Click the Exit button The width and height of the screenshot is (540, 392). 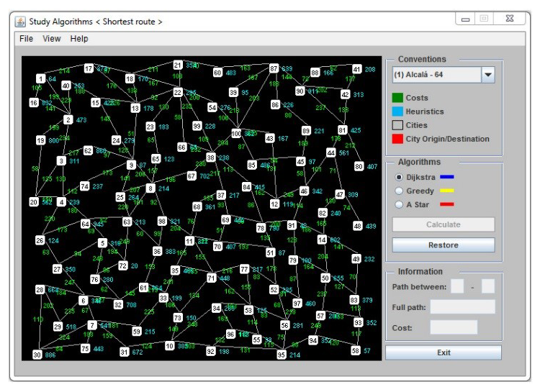[443, 352]
